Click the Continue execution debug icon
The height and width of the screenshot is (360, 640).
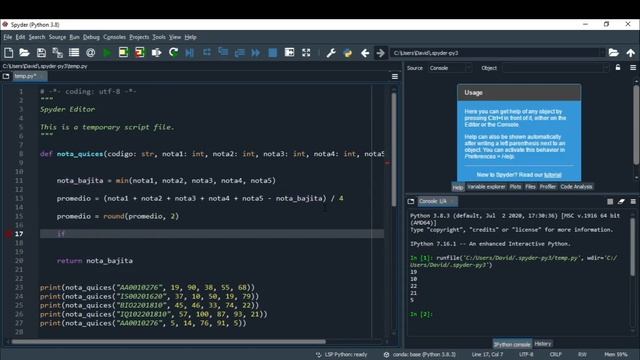[256, 53]
